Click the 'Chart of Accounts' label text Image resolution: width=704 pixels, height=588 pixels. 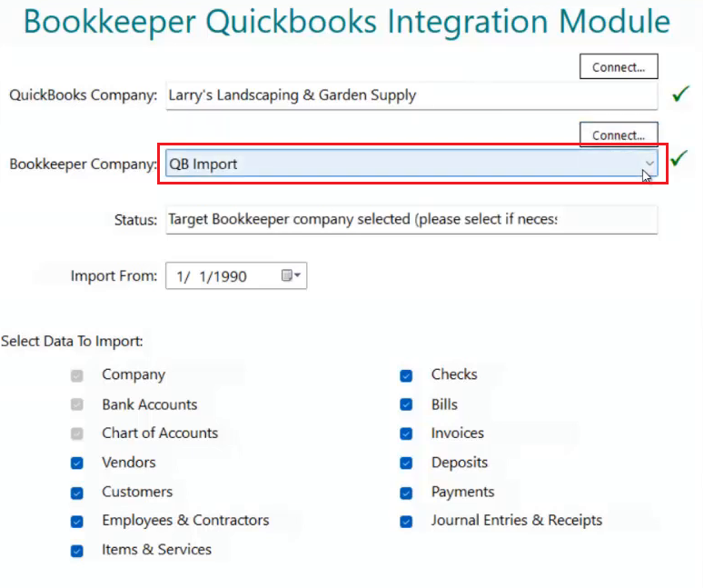pos(160,433)
